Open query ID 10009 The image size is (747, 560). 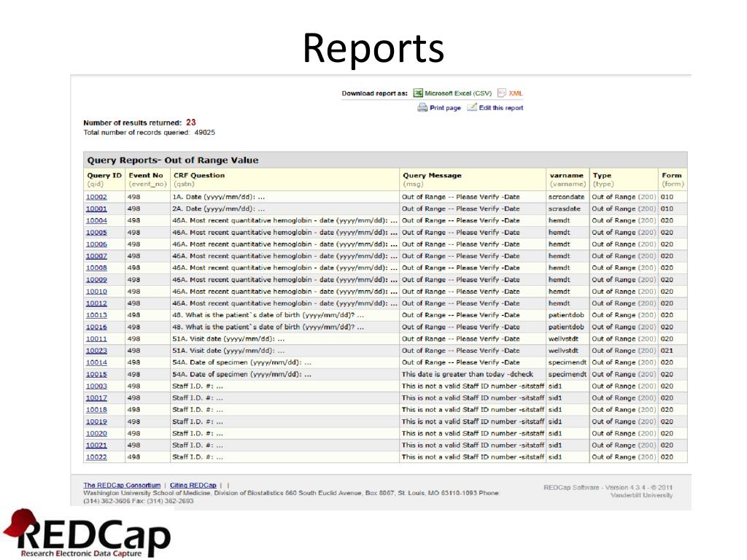pyautogui.click(x=96, y=280)
